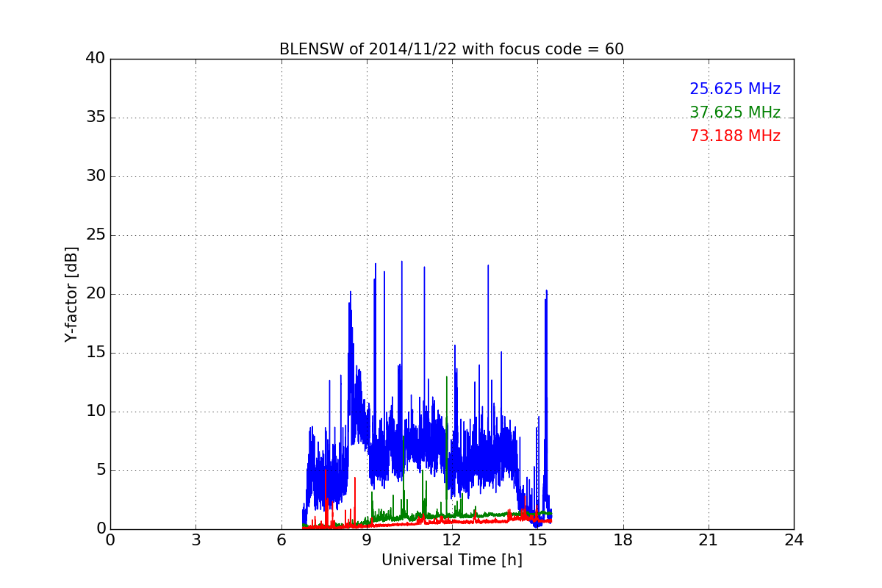Click the y-axis tick label 20
This screenshot has width=882, height=588.
(x=95, y=294)
